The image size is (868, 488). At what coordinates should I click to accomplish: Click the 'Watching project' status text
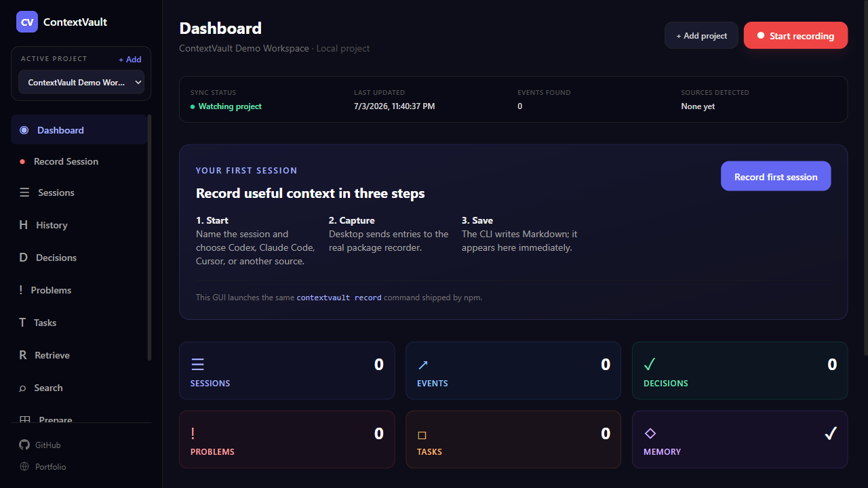(x=230, y=106)
